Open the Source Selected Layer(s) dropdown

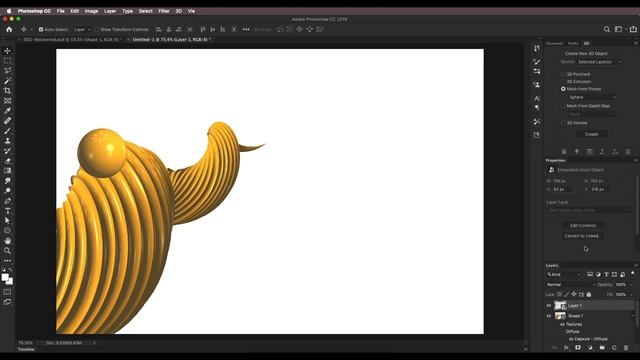tap(599, 62)
